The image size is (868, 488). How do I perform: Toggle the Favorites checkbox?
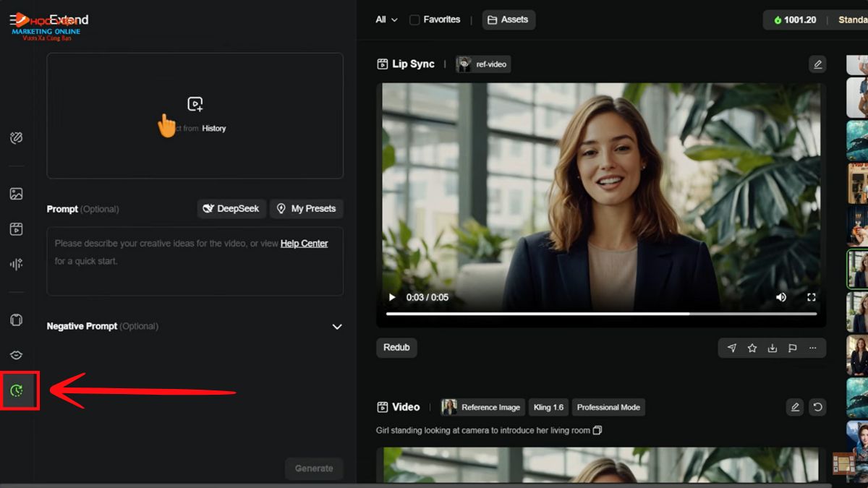tap(414, 20)
